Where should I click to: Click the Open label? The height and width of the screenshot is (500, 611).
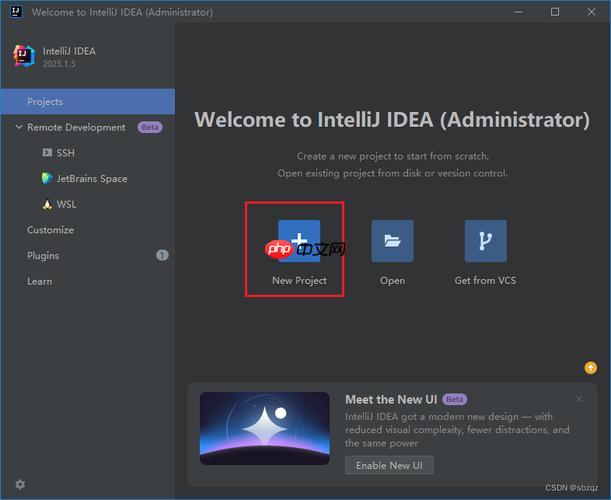[x=392, y=280]
